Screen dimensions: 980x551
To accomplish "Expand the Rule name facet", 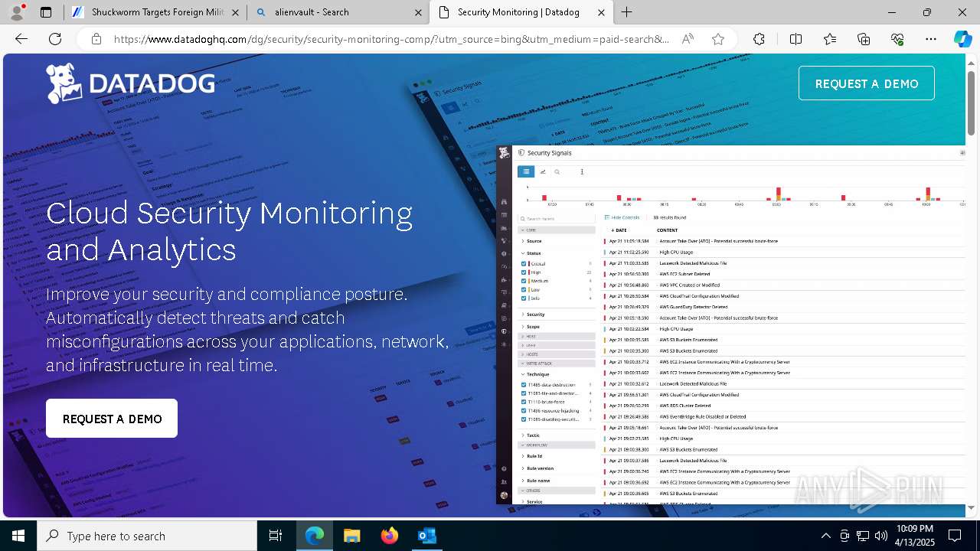I will [x=538, y=481].
